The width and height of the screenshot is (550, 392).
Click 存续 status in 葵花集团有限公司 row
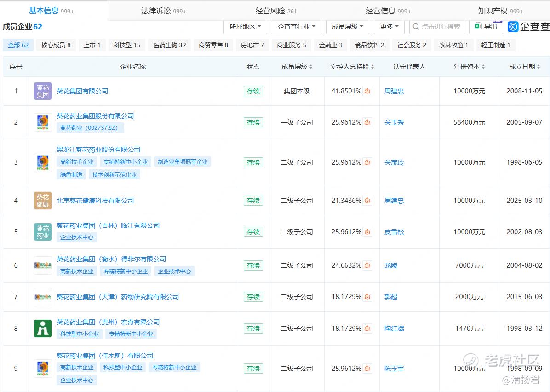click(x=253, y=91)
